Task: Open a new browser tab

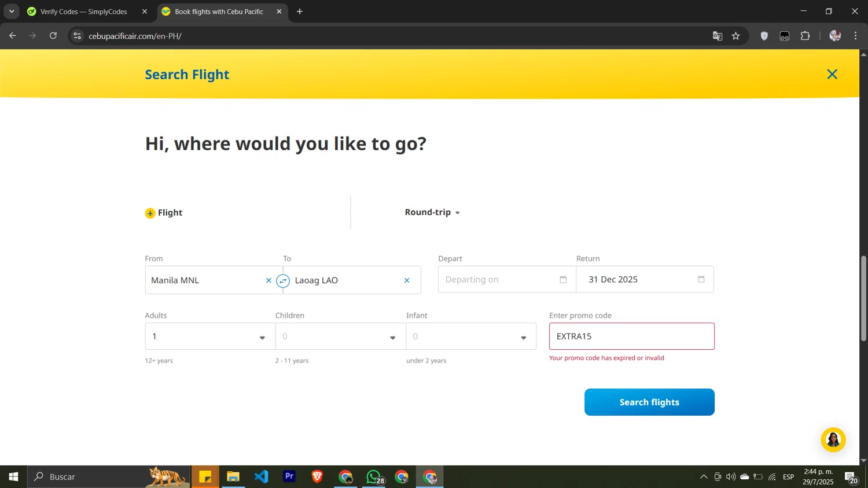Action: [x=300, y=12]
